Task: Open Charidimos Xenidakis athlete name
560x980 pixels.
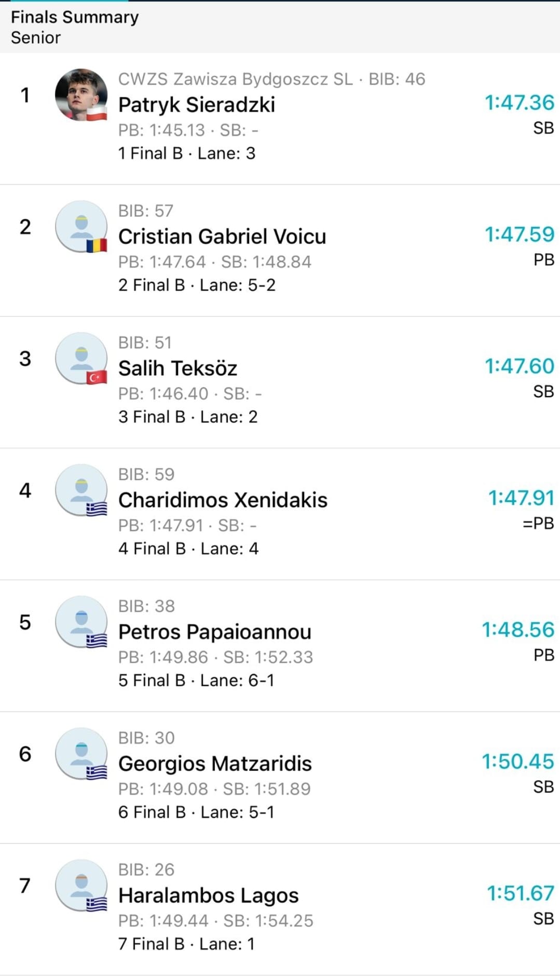Action: (223, 500)
